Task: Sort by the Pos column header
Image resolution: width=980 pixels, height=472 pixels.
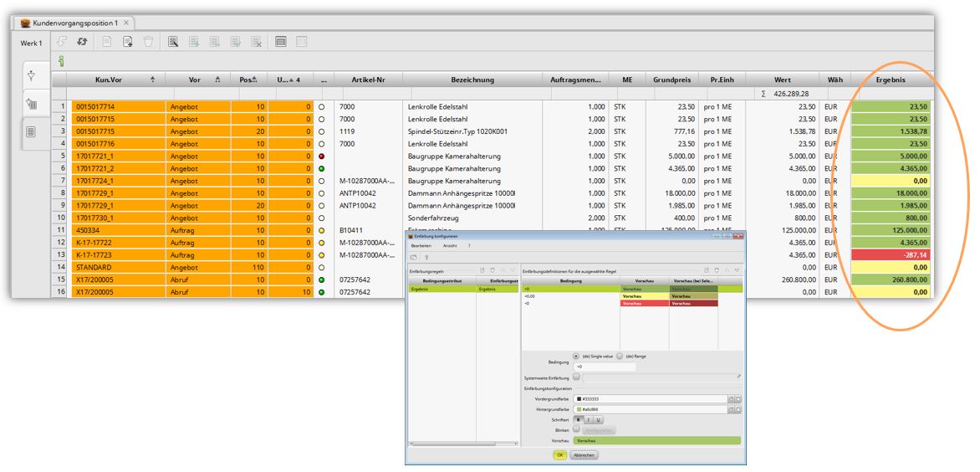Action: point(249,80)
